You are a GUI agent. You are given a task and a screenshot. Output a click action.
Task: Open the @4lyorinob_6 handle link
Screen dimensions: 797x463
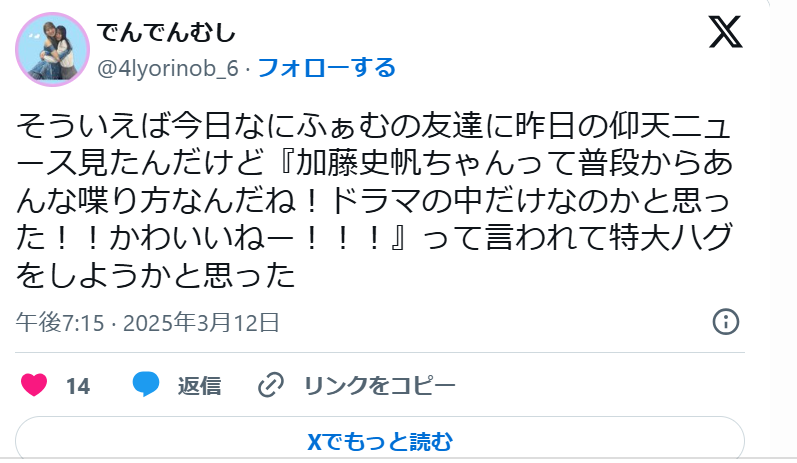coord(168,68)
